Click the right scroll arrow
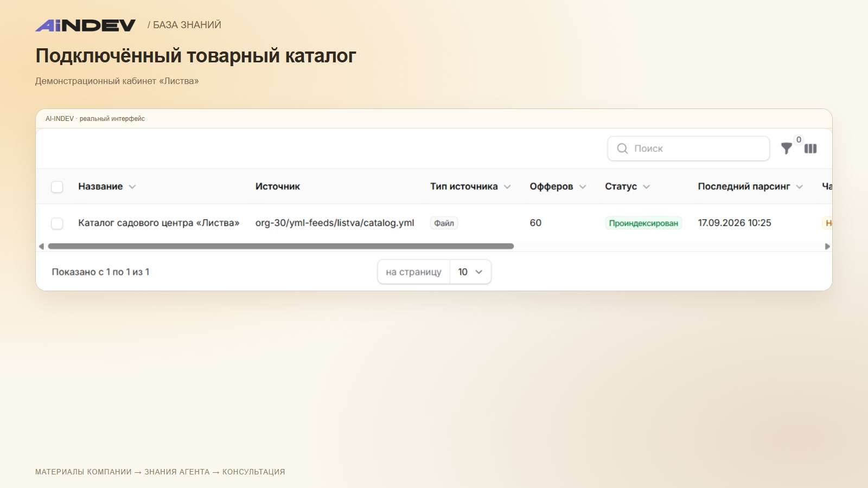This screenshot has height=488, width=868. click(827, 246)
